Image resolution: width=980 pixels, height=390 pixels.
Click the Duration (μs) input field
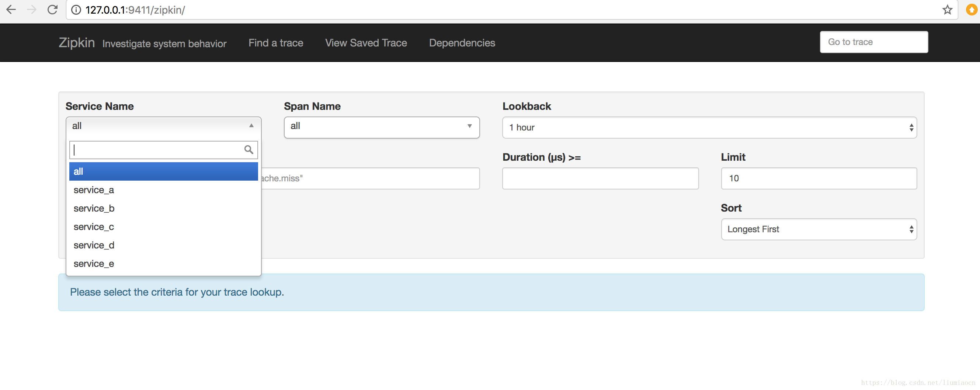[600, 178]
